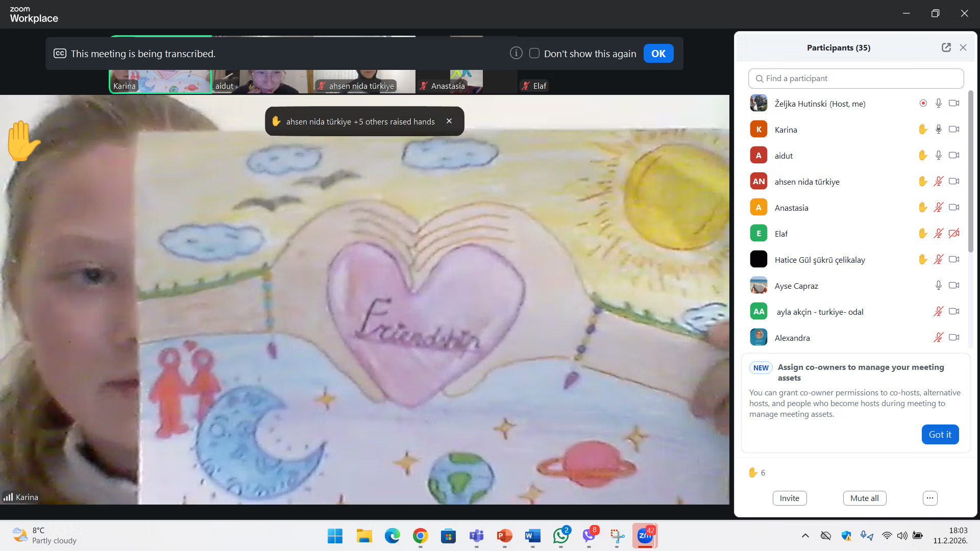
Task: Click the participants list scrollbar
Action: [970, 173]
